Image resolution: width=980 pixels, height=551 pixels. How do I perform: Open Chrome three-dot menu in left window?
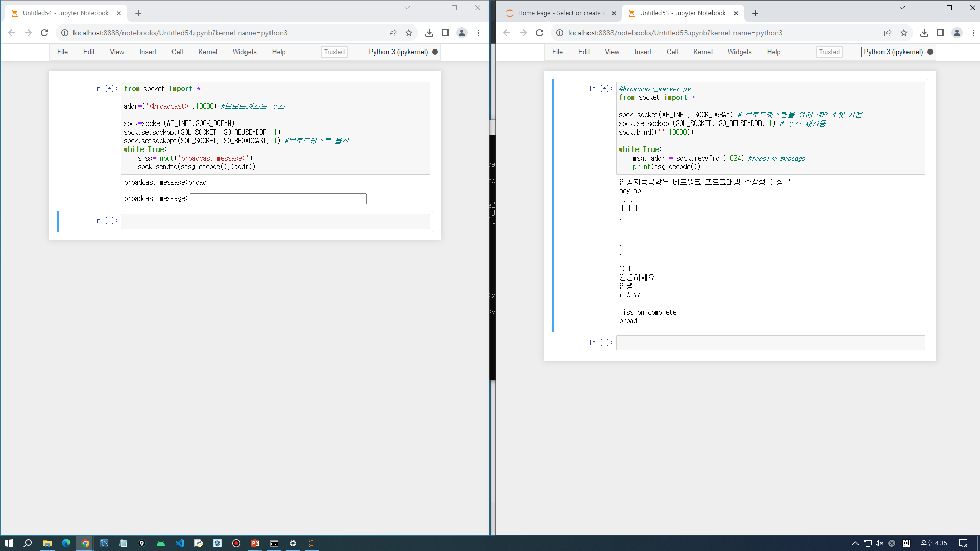click(478, 33)
